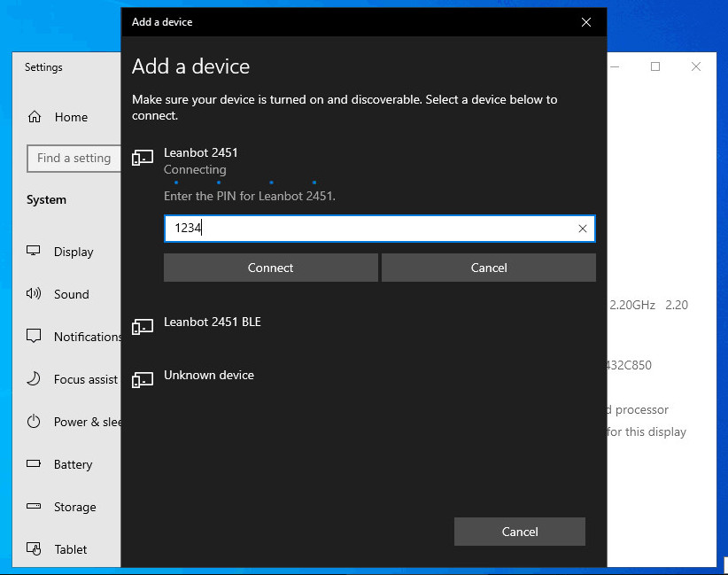
Task: Open Tablet settings from the sidebar
Action: pos(71,549)
